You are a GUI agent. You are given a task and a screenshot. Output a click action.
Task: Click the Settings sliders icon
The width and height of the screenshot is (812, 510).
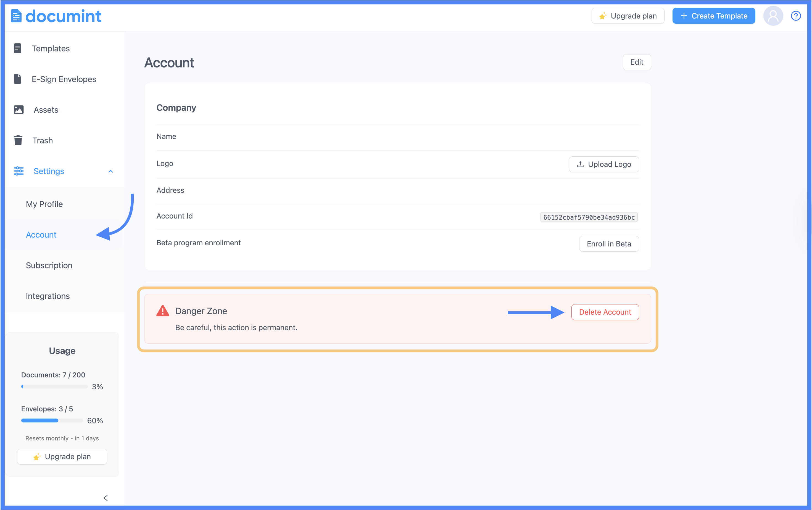click(19, 171)
